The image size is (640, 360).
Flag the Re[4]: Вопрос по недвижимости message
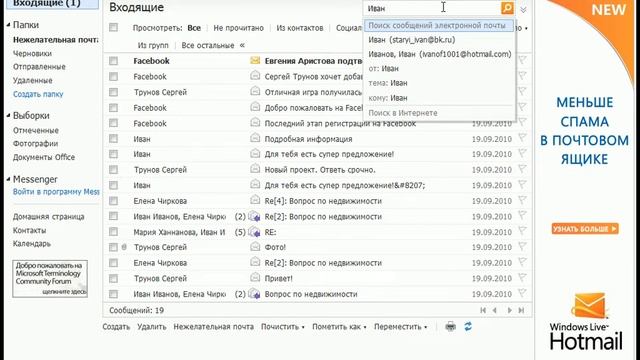tap(522, 200)
